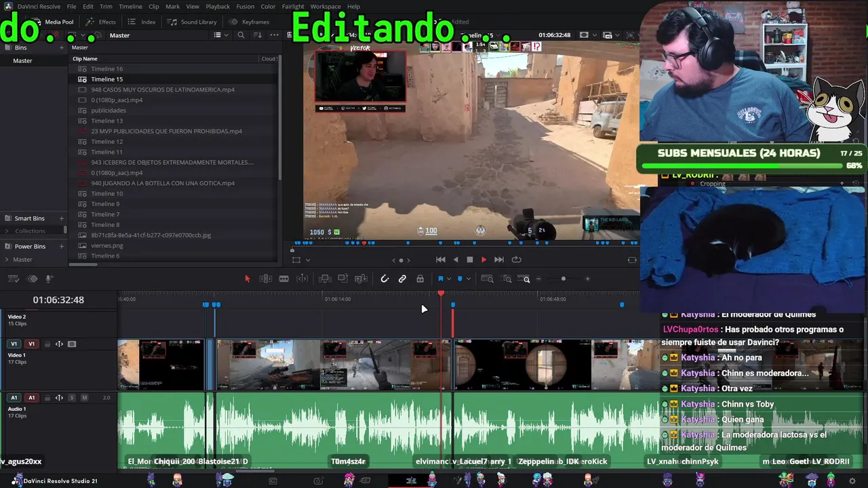This screenshot has height=488, width=868.
Task: Open the Effects panel
Action: [100, 22]
